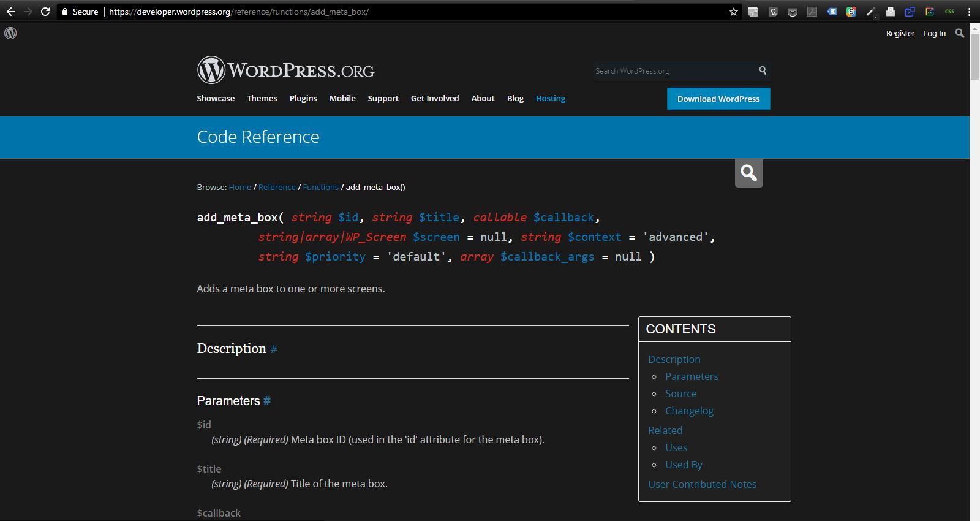
Task: Click the green CSS extension icon
Action: coord(949,12)
